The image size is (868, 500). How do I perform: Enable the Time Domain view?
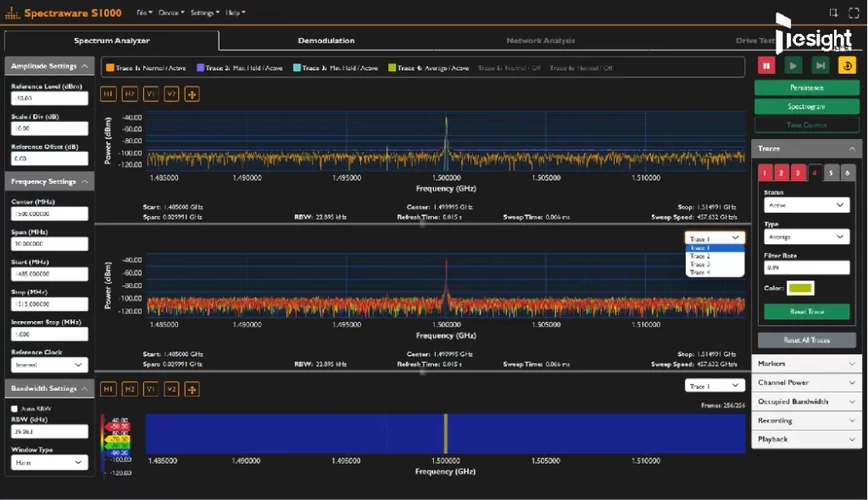pos(807,125)
